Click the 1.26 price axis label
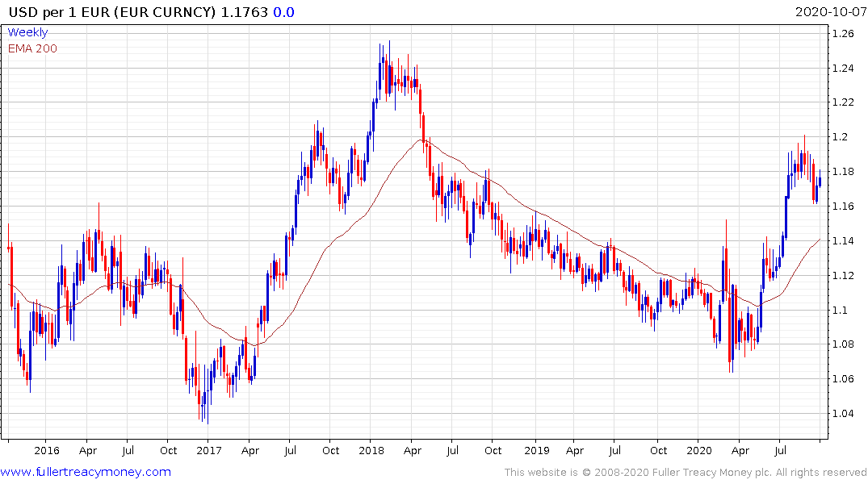 (843, 34)
